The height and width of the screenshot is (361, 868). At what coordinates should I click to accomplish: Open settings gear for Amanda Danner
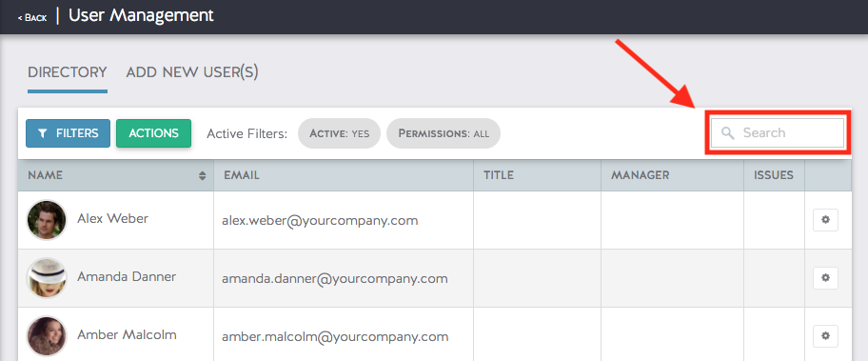825,277
